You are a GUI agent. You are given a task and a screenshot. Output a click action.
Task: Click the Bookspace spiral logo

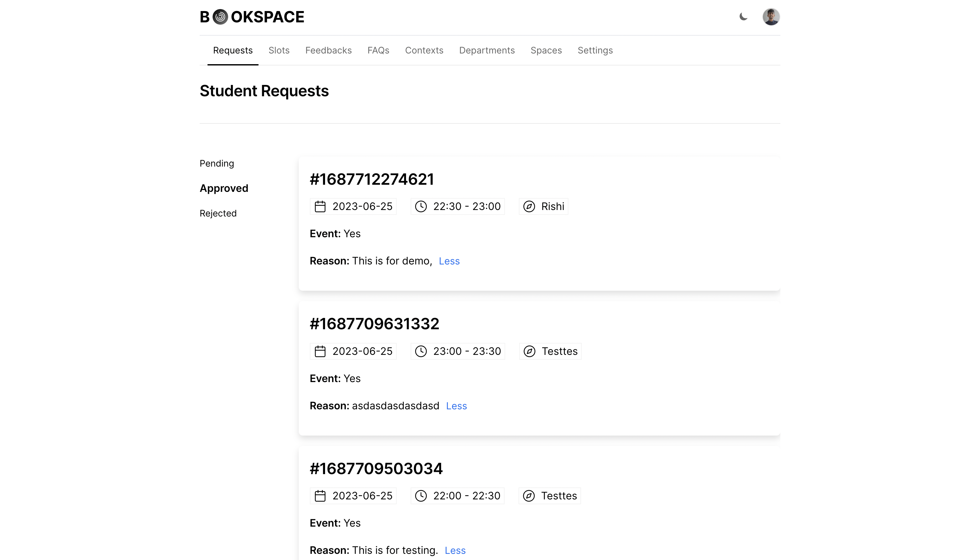[x=220, y=17]
